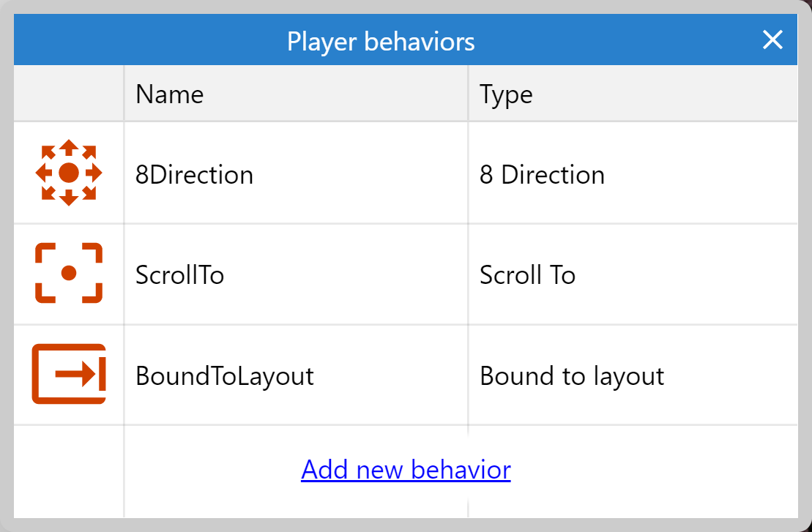Click the "Bound to layout" type cell
Image resolution: width=812 pixels, height=532 pixels.
click(x=572, y=376)
